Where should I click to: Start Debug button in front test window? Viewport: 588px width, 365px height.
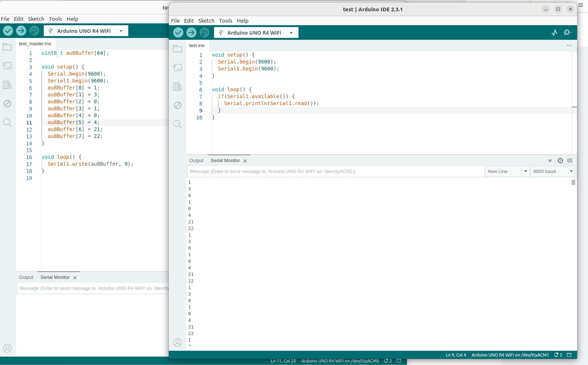(205, 32)
